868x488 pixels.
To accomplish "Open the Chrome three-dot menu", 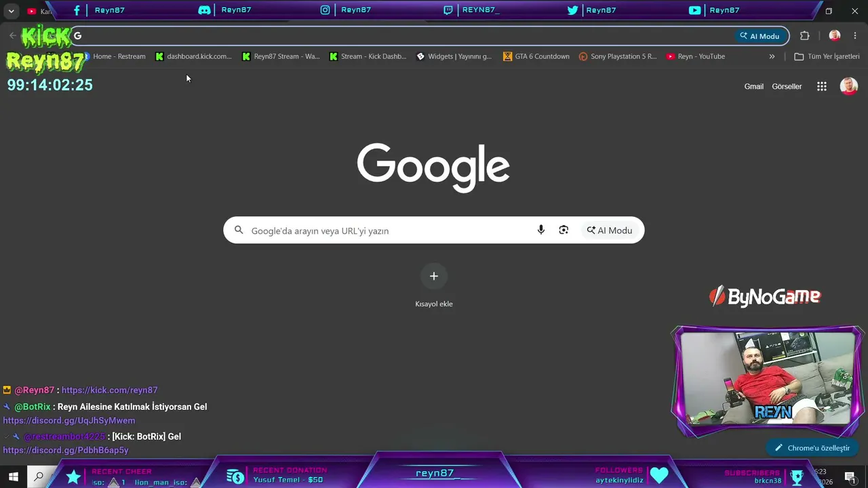I will tap(855, 36).
